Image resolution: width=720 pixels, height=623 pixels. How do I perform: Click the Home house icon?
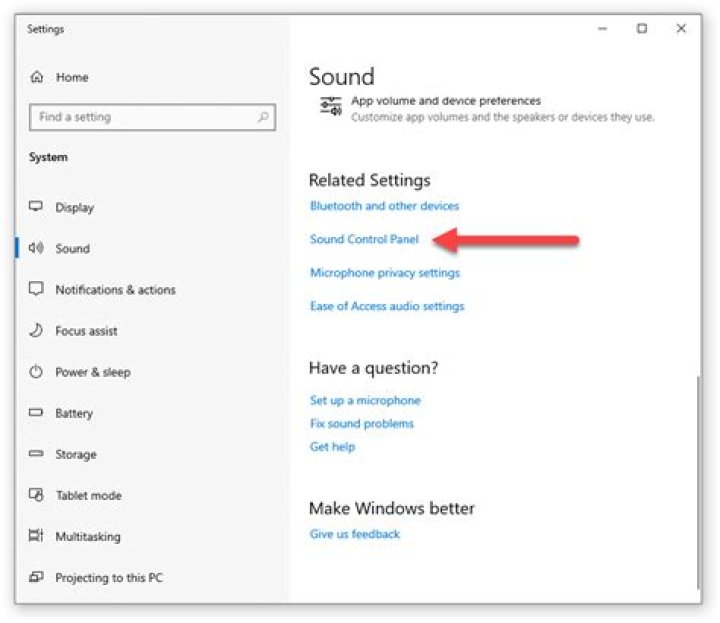37,77
